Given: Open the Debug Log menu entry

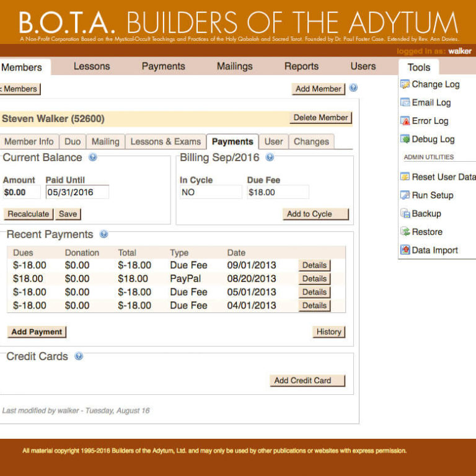Looking at the screenshot, I should pyautogui.click(x=433, y=139).
